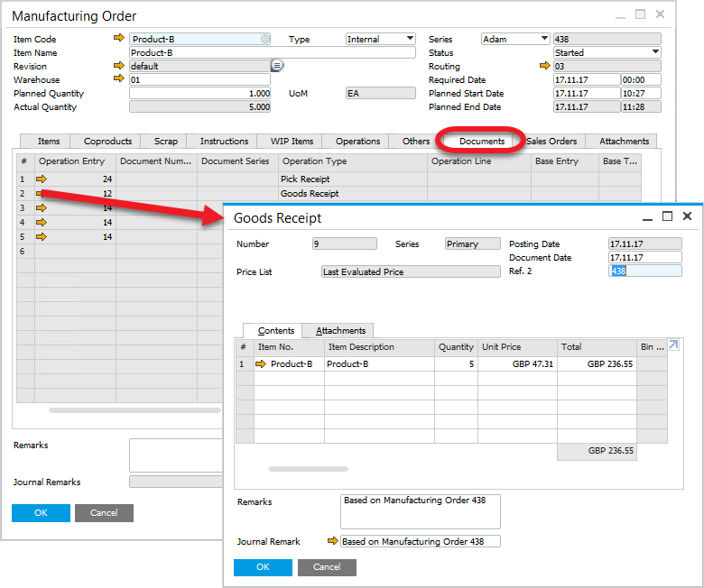Open the Sales Orders tab

[x=551, y=141]
